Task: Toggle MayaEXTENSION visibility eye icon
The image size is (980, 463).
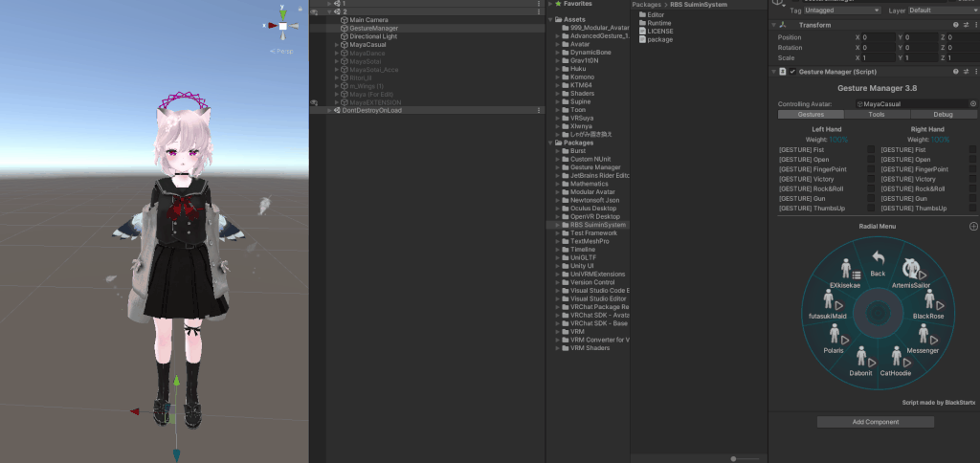Action: (x=314, y=102)
